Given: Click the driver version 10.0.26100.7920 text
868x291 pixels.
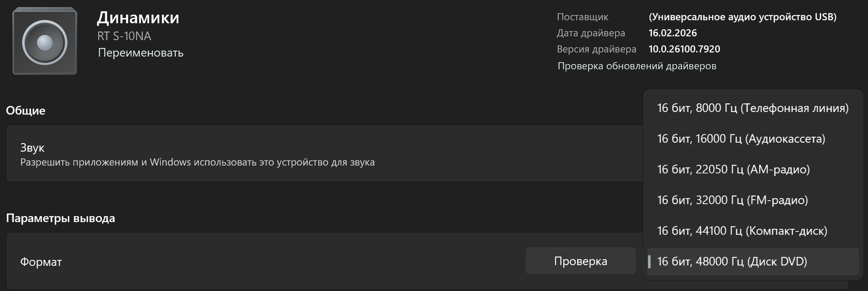Looking at the screenshot, I should point(684,49).
